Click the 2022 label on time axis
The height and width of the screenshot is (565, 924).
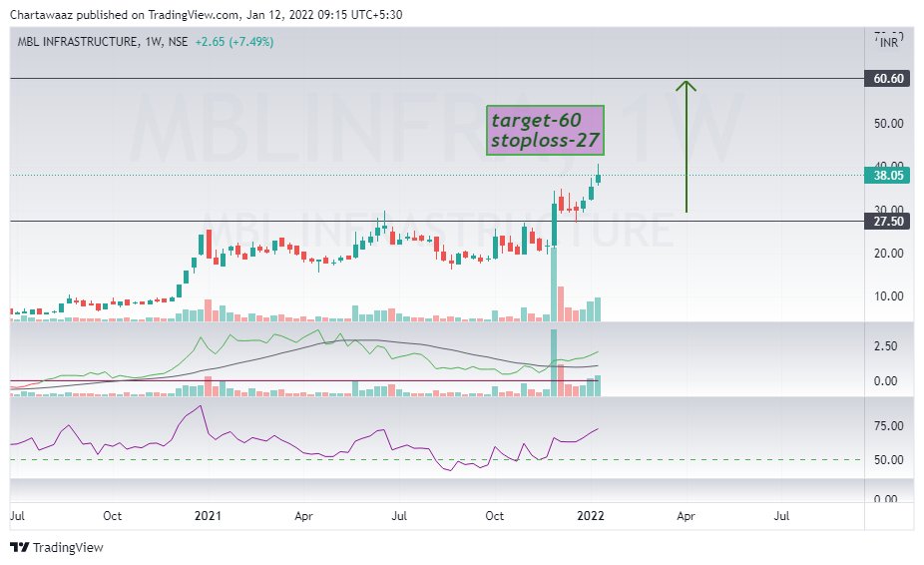point(591,516)
